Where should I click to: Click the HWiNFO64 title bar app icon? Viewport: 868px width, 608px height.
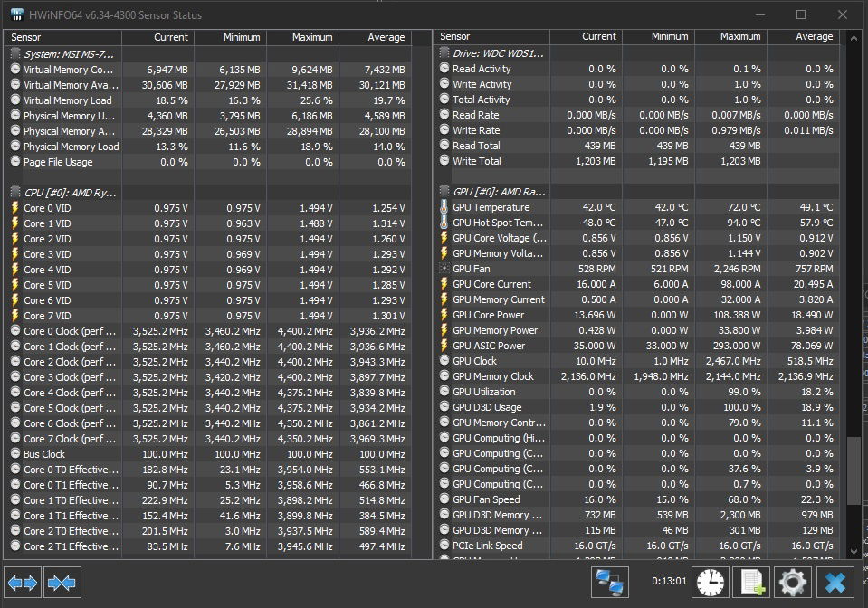tap(17, 14)
